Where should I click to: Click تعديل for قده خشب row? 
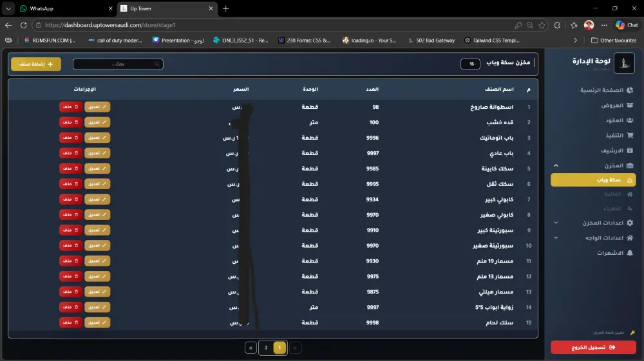coord(97,122)
